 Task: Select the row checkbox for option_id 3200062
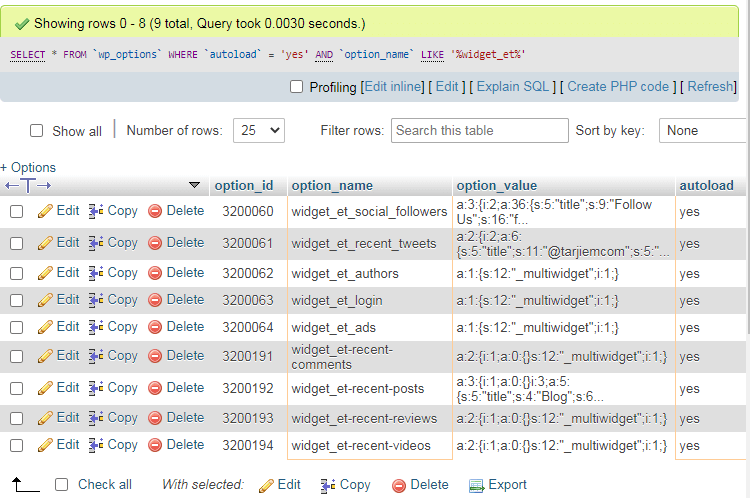(17, 273)
